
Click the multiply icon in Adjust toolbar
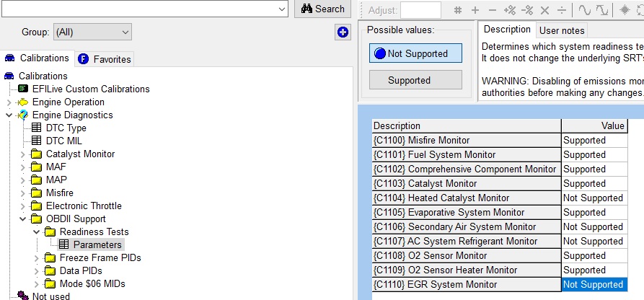(x=544, y=10)
